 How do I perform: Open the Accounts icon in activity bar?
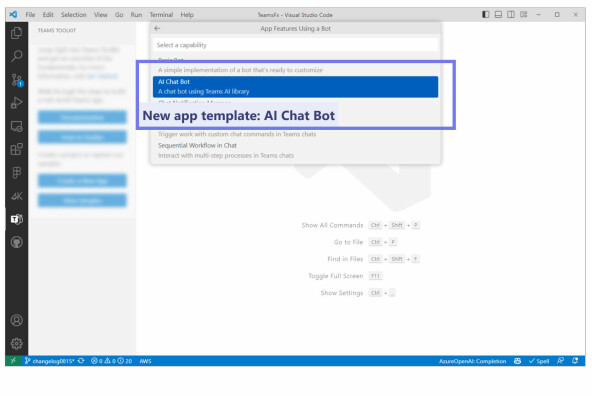click(16, 320)
